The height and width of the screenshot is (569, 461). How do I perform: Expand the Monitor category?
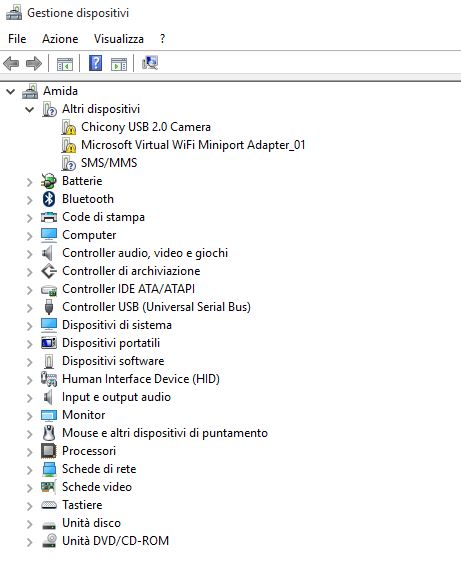30,416
